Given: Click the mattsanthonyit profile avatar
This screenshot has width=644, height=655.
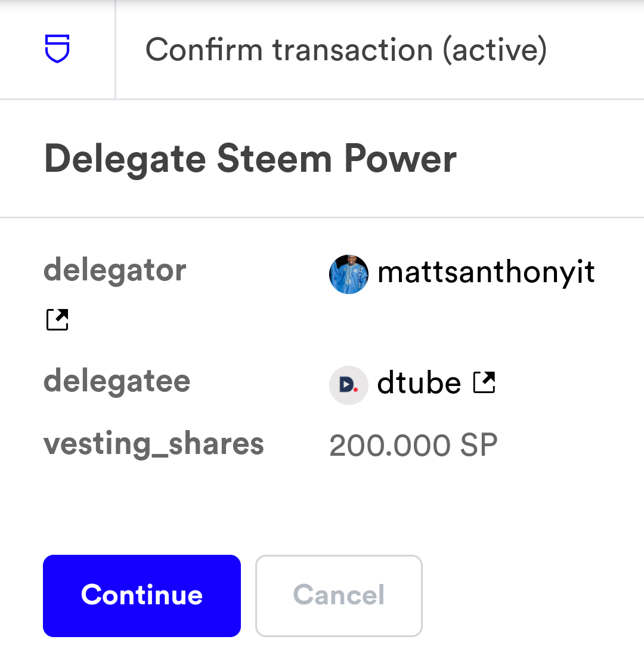Looking at the screenshot, I should click(348, 274).
